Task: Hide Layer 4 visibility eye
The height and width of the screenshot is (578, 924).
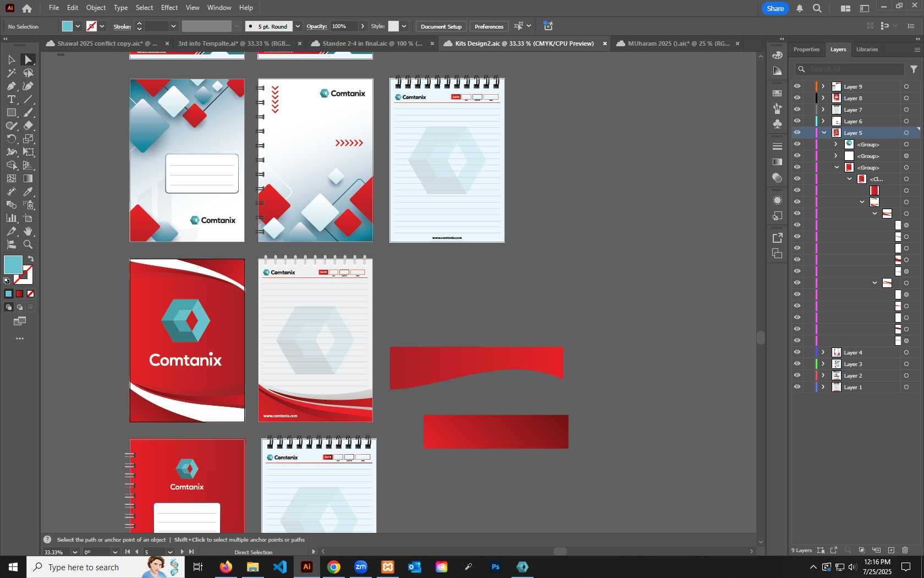Action: 797,352
